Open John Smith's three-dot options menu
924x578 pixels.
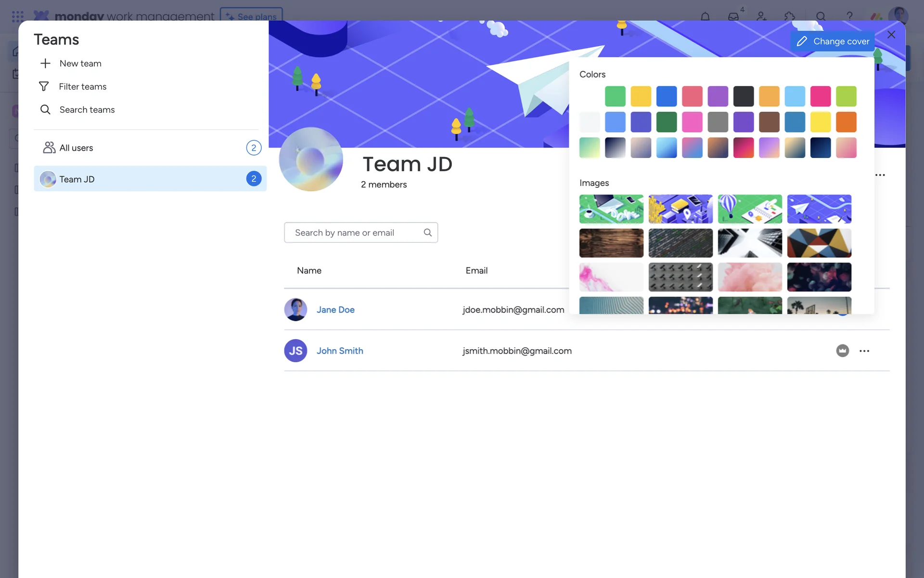click(x=864, y=351)
